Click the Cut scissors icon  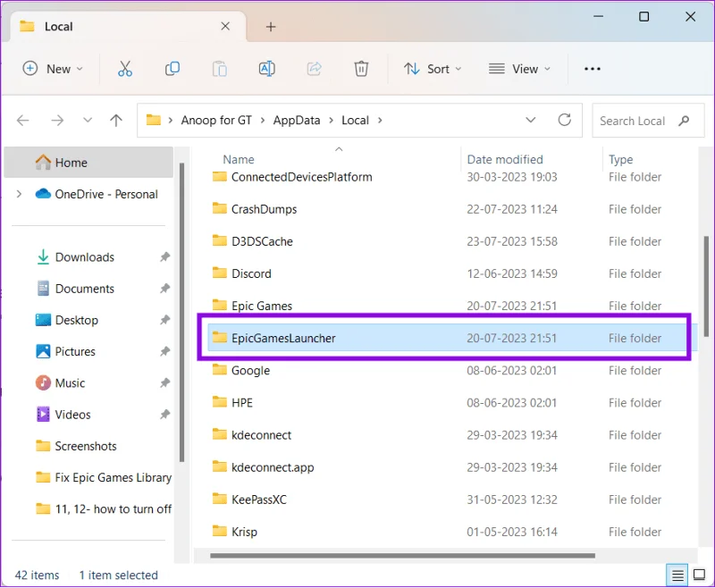(x=124, y=69)
